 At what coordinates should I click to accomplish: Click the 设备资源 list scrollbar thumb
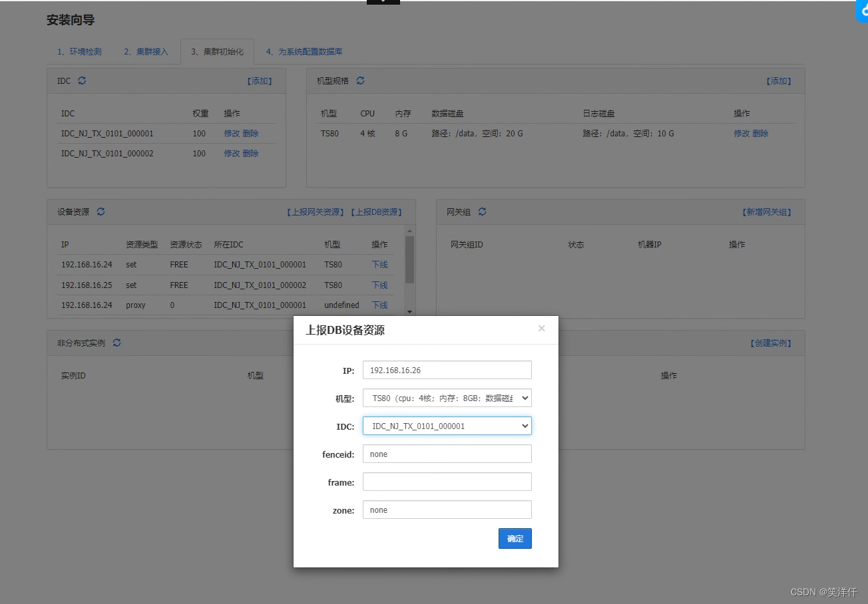click(409, 259)
